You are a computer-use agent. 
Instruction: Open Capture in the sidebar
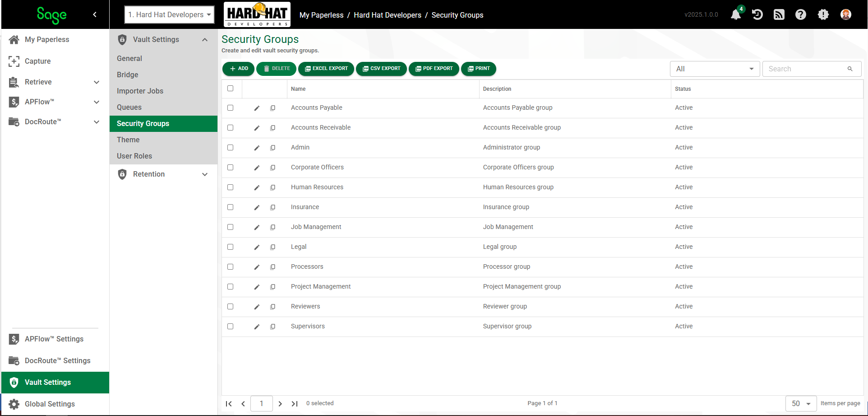point(55,61)
